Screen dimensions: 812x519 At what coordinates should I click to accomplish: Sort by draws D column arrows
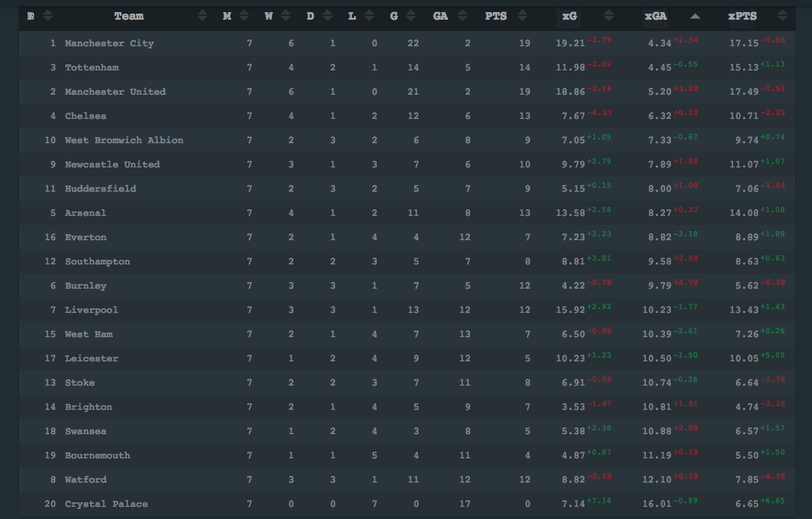(x=328, y=16)
